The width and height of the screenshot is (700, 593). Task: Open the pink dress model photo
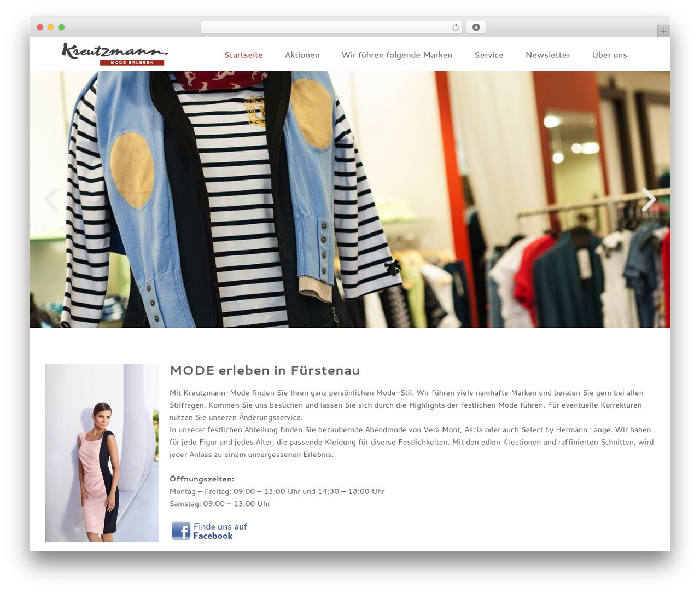(x=102, y=452)
